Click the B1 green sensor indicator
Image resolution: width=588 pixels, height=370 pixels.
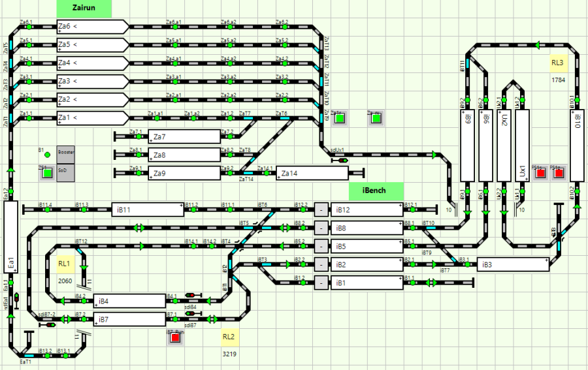(x=46, y=155)
